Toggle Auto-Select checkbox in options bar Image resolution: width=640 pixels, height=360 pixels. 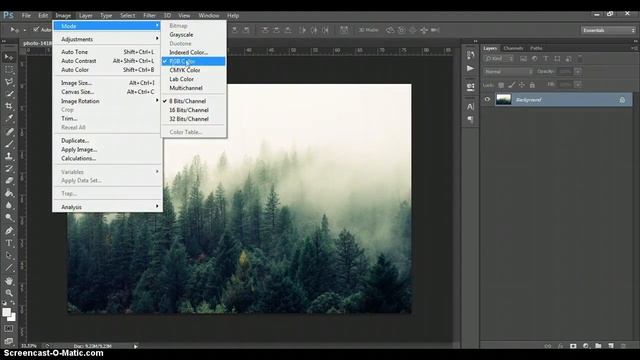click(36, 29)
